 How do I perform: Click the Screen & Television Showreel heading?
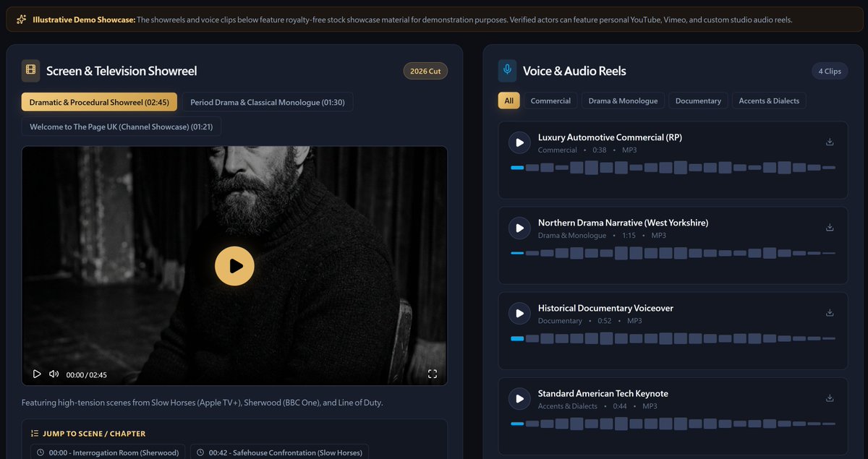tap(122, 71)
